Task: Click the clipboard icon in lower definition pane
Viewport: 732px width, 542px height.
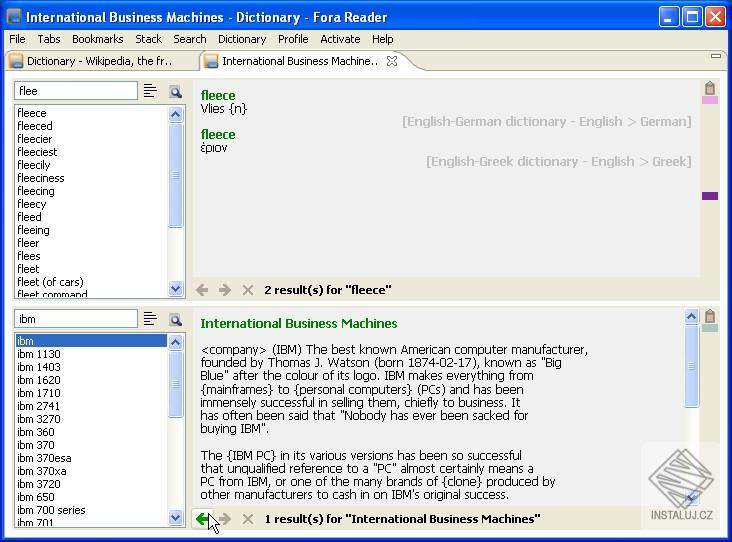Action: click(x=710, y=316)
